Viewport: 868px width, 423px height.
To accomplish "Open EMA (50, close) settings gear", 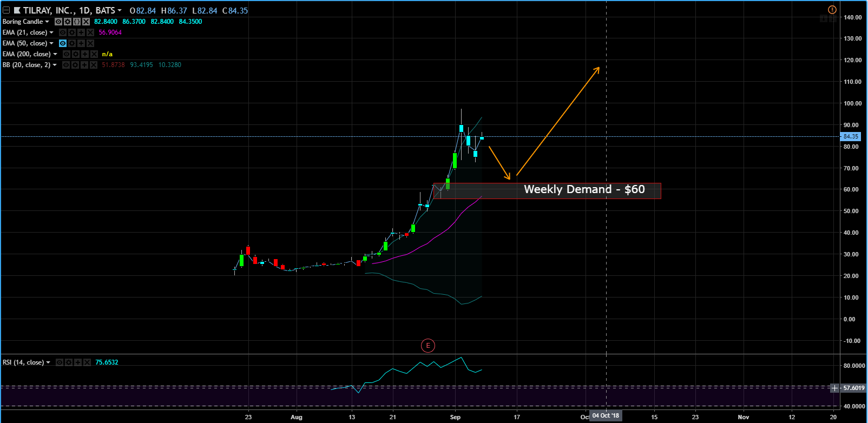I will pyautogui.click(x=72, y=43).
